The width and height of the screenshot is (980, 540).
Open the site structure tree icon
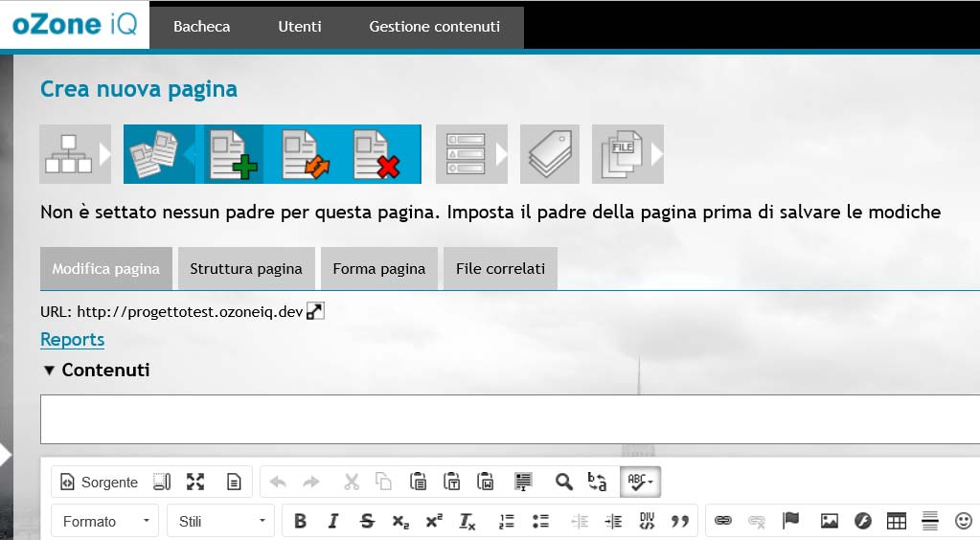(68, 154)
